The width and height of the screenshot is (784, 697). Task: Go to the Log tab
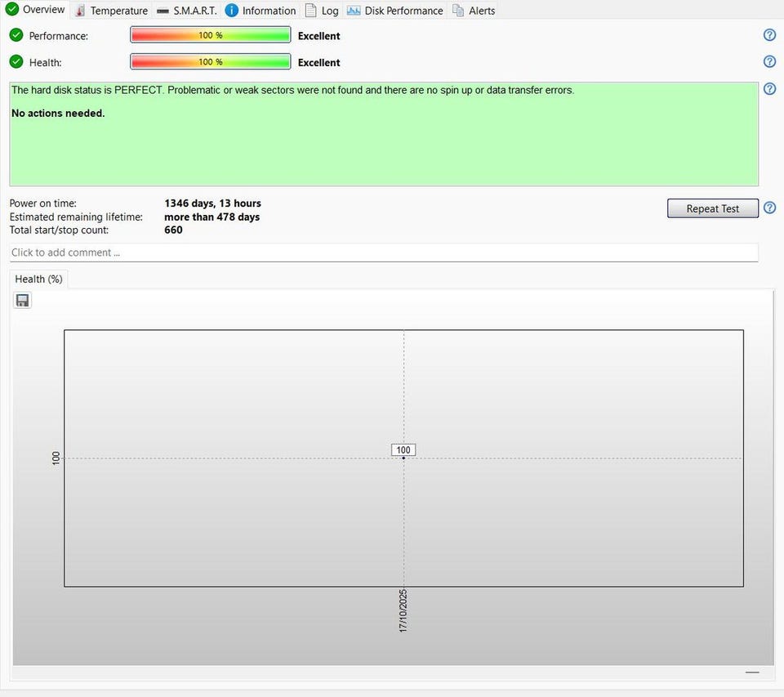click(x=322, y=11)
